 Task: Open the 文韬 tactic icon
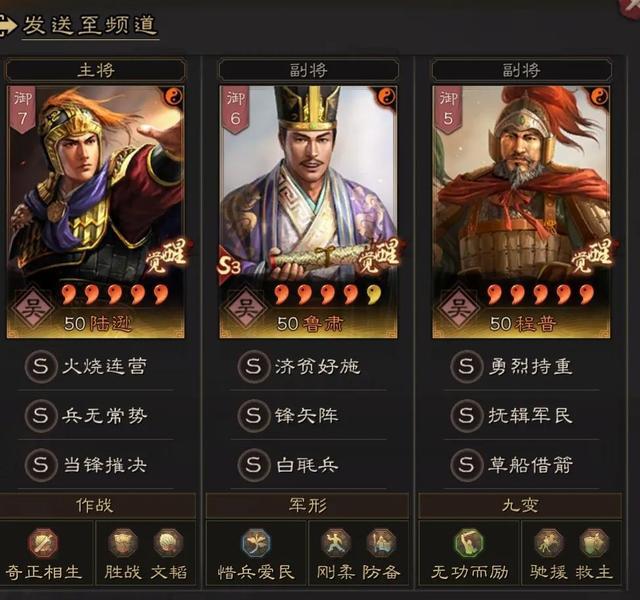coord(168,543)
